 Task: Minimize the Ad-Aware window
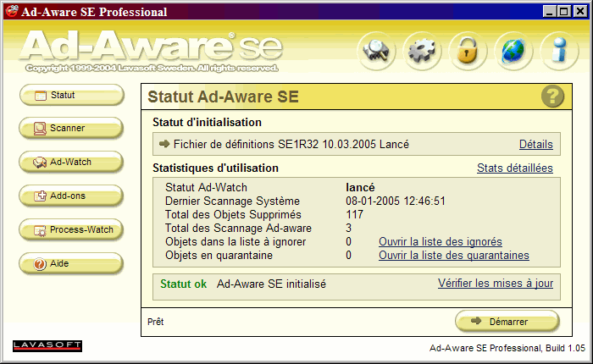point(549,11)
